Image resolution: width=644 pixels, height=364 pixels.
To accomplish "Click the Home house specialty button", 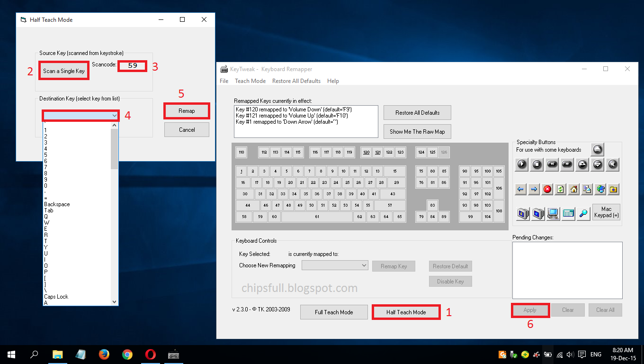I will [574, 189].
